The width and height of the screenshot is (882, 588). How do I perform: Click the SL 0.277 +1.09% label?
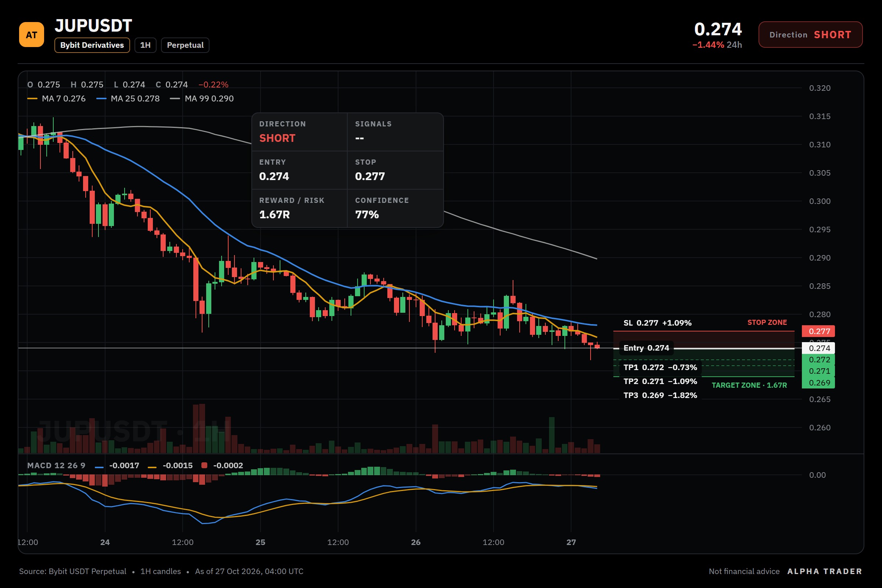click(x=657, y=323)
